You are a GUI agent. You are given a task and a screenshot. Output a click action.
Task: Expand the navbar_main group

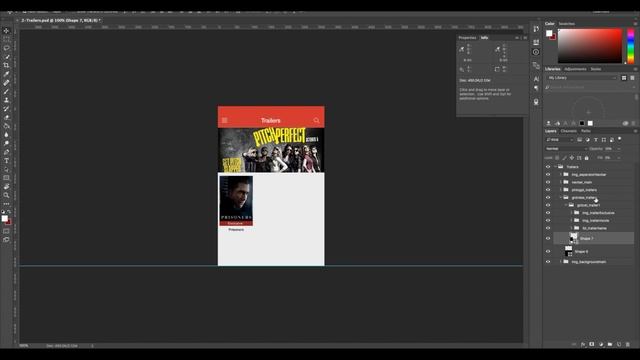pos(561,182)
